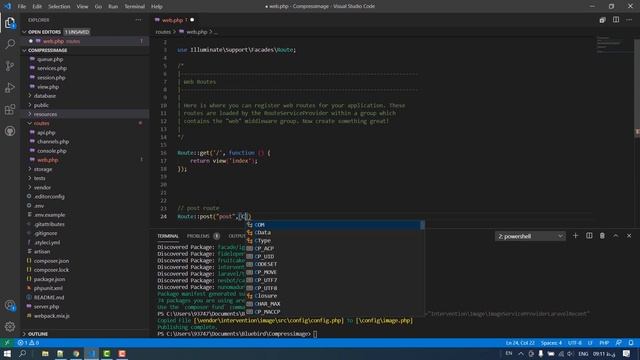Open the Selection menu

click(59, 7)
